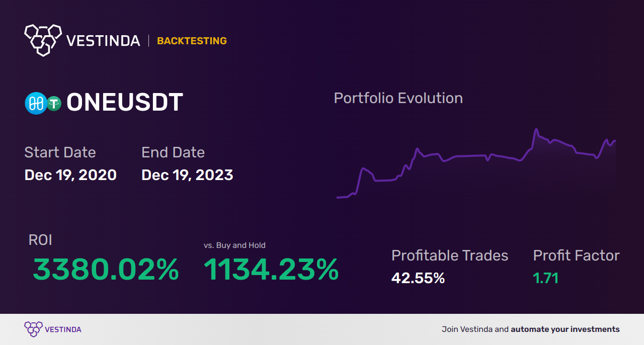Click the automate your investments text
Screen dimensions: 644x345
(565, 329)
